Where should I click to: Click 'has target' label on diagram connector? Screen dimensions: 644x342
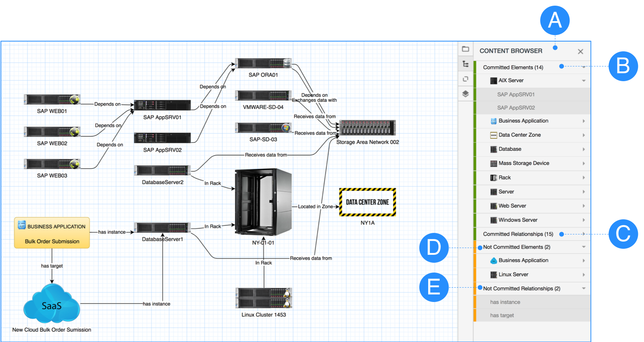click(x=52, y=266)
